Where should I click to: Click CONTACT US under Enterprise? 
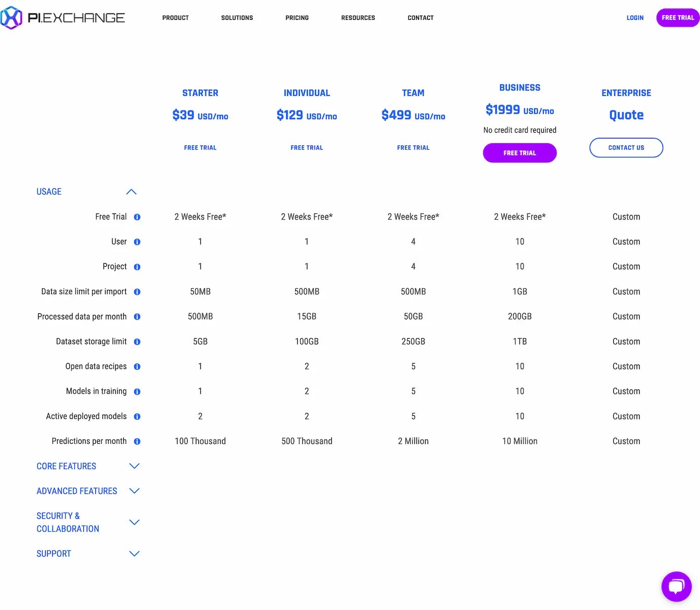(626, 148)
